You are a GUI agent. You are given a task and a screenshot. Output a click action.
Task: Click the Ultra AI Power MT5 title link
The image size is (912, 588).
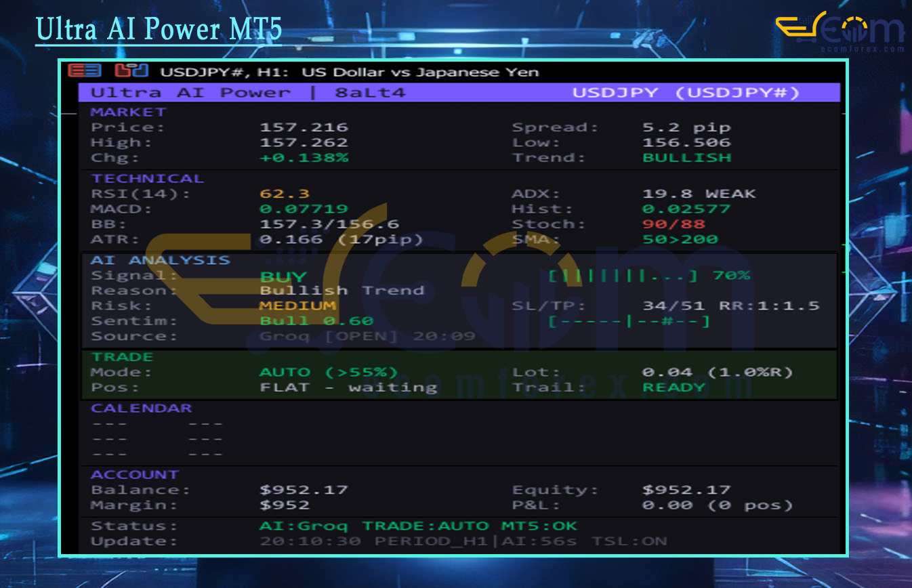[x=159, y=30]
